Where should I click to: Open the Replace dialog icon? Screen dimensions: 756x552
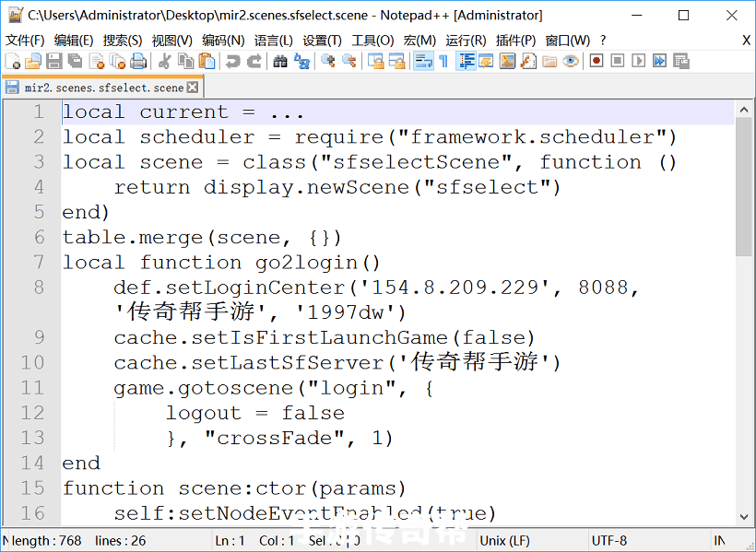tap(301, 62)
